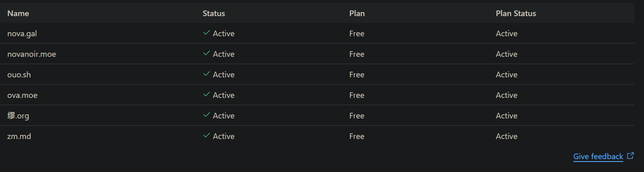
Task: Click the checkmark icon in 缪.org row
Action: point(207,115)
